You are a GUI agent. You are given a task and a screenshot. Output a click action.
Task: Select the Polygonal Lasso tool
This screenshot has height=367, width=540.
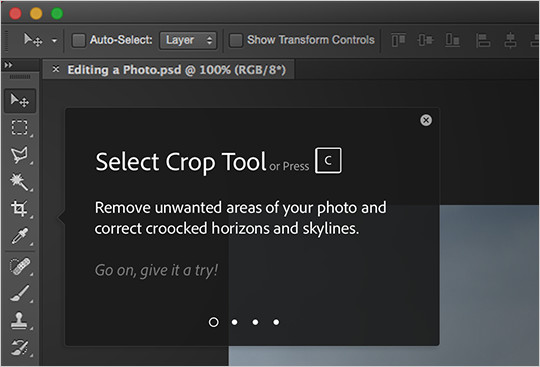tap(20, 155)
